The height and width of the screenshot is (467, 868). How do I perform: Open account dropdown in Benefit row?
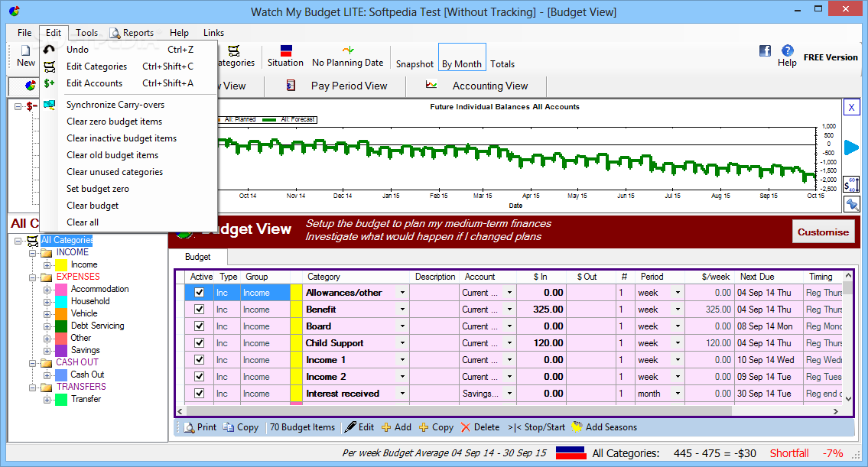(x=509, y=310)
